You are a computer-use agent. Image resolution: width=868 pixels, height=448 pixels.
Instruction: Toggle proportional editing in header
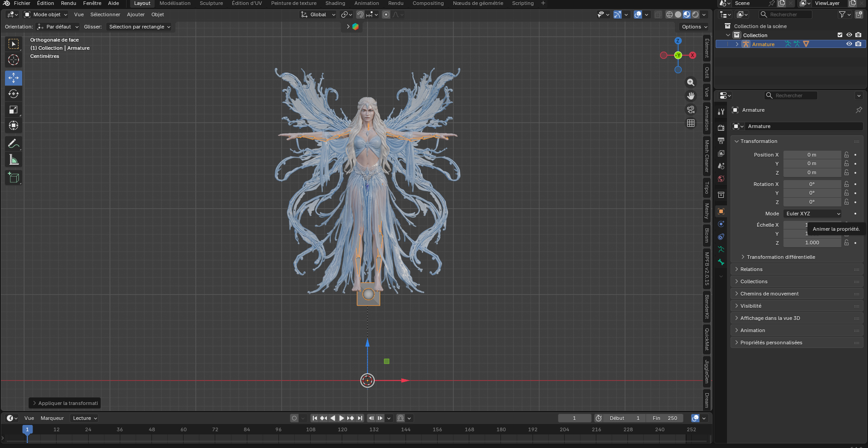(386, 14)
